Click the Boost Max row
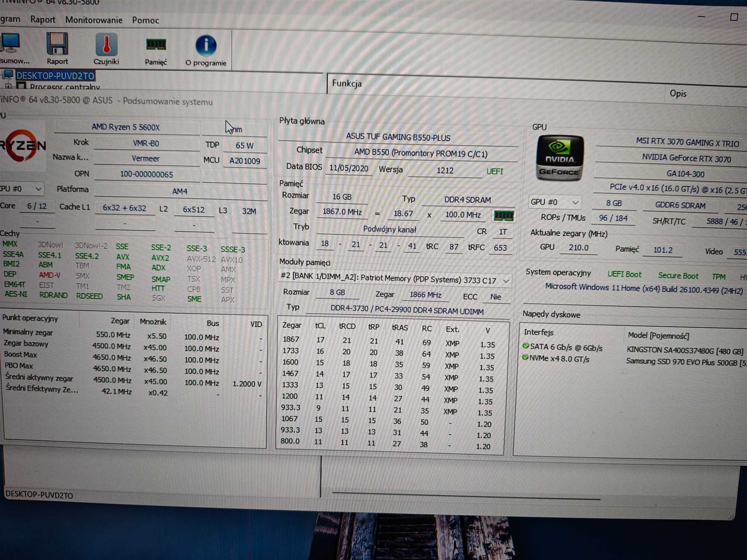This screenshot has width=747, height=560. click(x=133, y=357)
